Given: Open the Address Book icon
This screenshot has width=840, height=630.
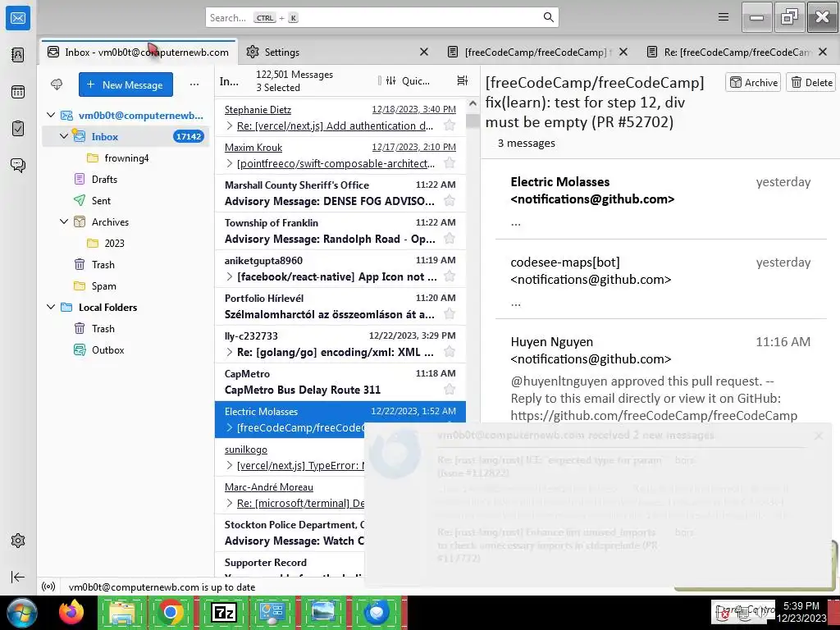Looking at the screenshot, I should 18,55.
